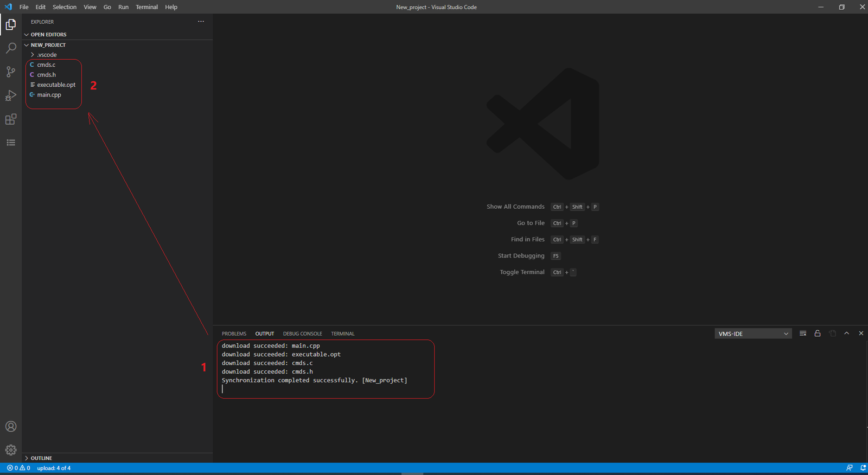Open the Manage gear menu
868x475 pixels.
pyautogui.click(x=11, y=450)
